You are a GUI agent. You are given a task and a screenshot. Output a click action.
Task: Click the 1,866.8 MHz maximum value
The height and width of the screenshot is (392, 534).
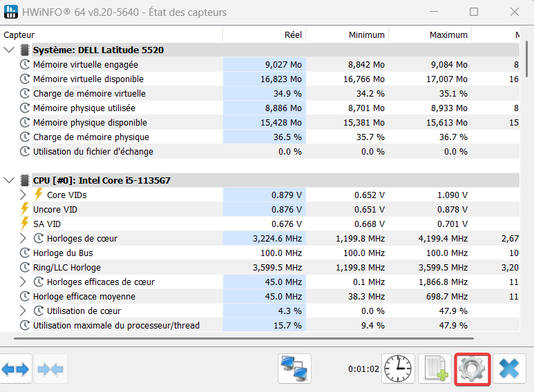pos(443,282)
